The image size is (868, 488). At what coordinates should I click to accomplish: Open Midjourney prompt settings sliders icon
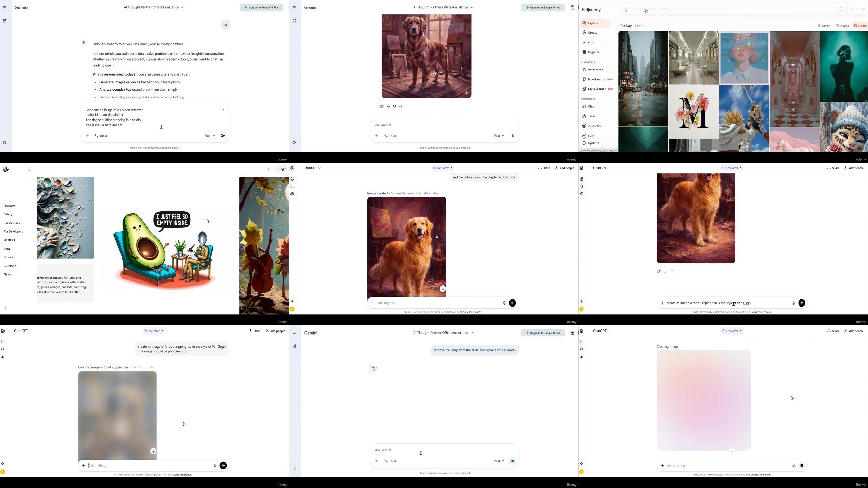(841, 9)
